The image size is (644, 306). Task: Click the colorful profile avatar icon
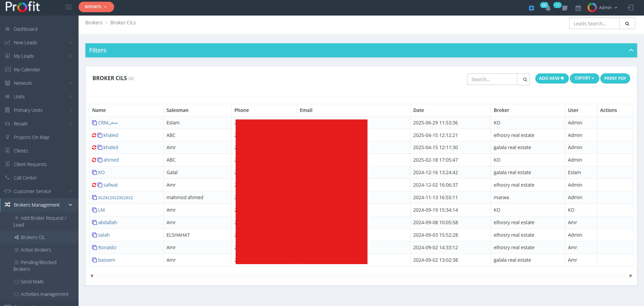592,7
